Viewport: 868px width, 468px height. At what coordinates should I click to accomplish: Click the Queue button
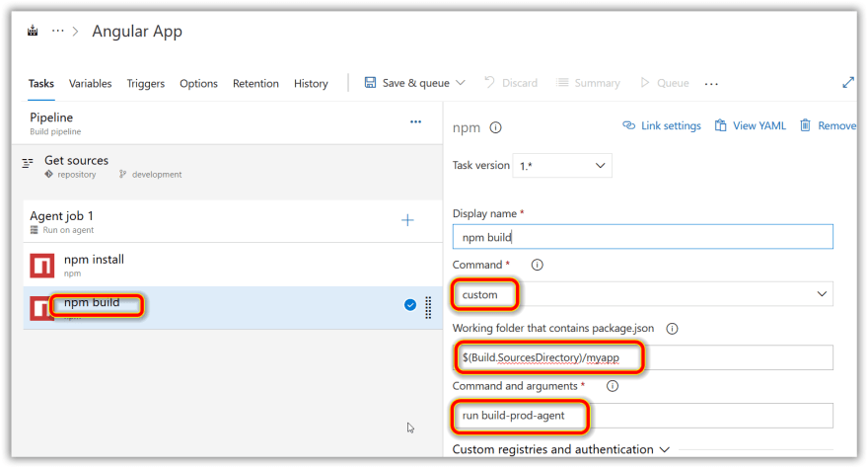(x=664, y=83)
